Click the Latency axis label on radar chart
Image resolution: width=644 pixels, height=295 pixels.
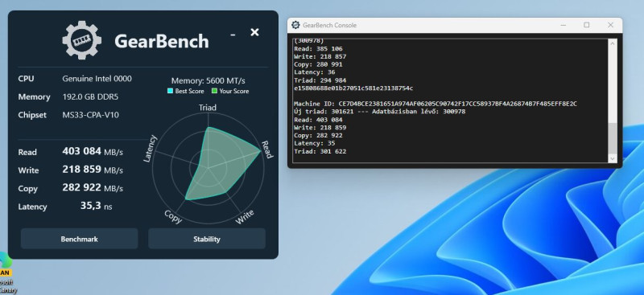click(150, 149)
